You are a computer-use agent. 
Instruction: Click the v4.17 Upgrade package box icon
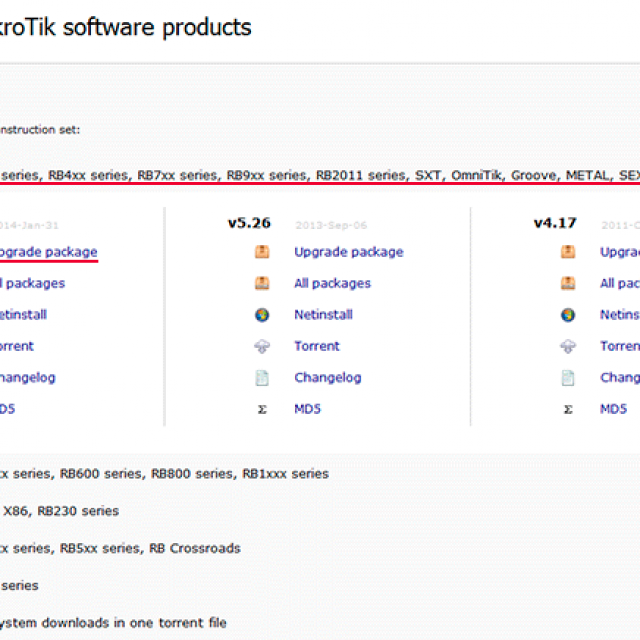[x=568, y=252]
